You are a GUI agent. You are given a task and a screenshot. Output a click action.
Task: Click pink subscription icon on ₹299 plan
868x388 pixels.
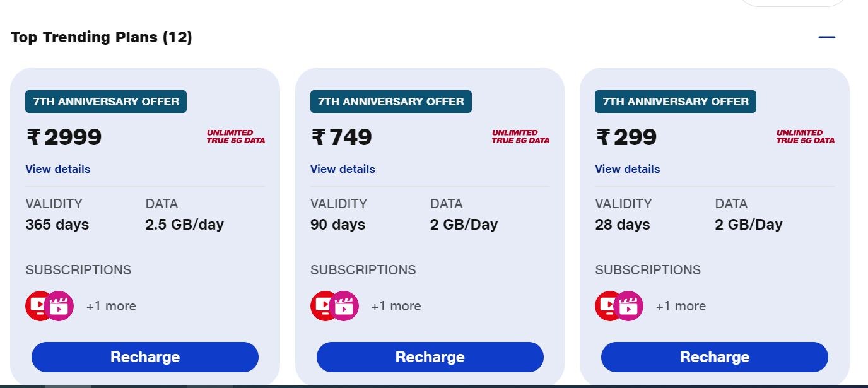(630, 307)
